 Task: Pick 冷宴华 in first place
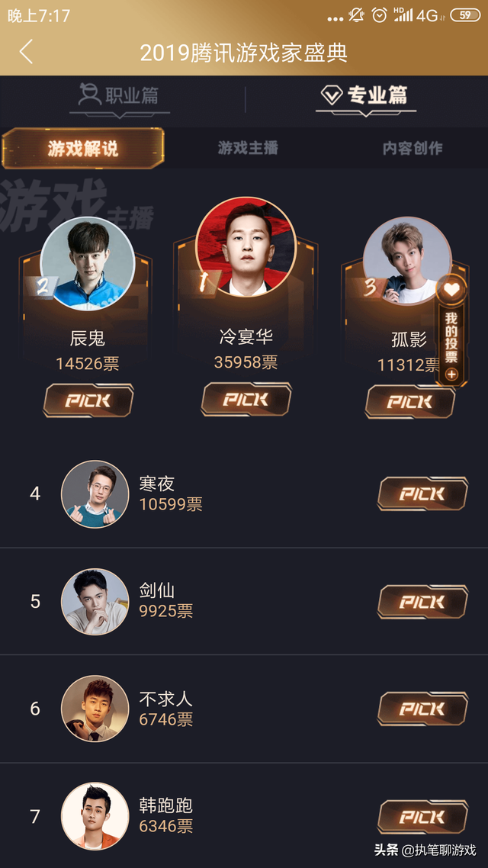click(246, 399)
